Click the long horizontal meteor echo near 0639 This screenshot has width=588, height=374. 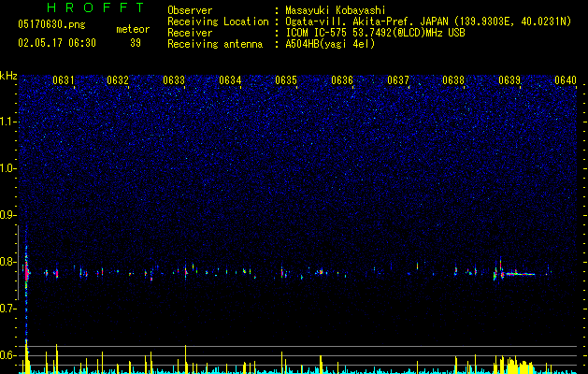tap(520, 274)
